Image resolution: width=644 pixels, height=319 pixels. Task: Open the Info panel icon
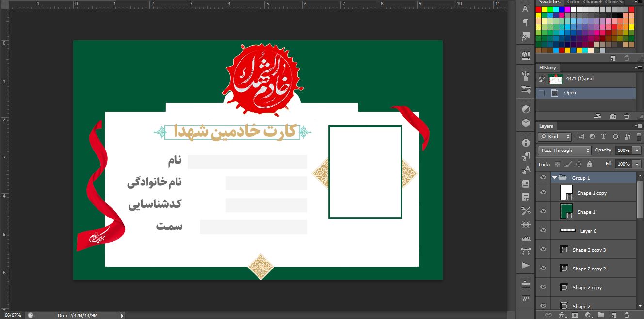(x=526, y=143)
